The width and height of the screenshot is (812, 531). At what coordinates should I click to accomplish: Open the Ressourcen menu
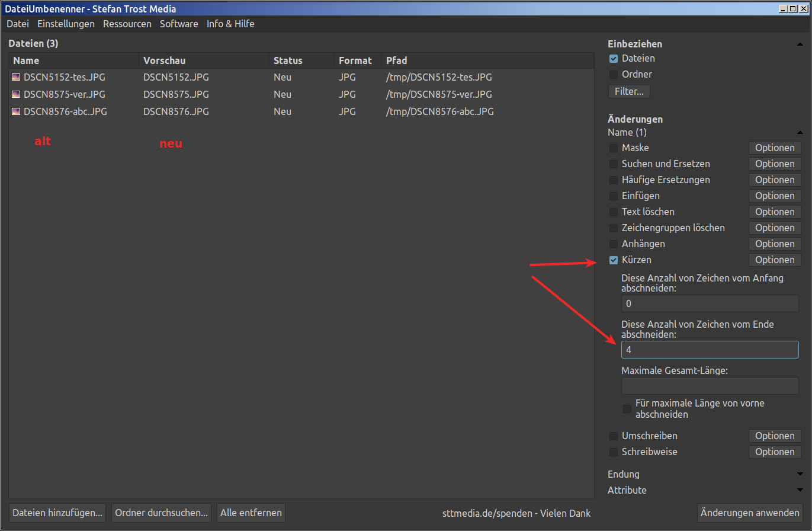pos(127,24)
